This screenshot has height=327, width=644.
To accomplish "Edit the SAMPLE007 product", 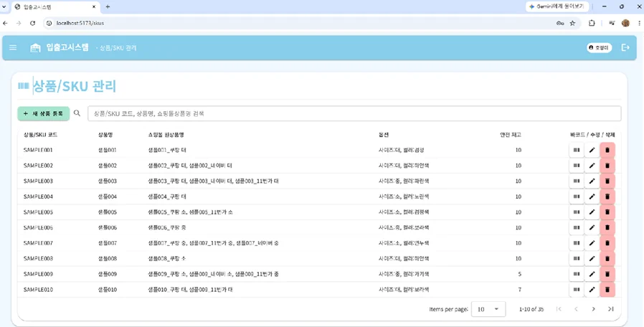I will tap(592, 243).
